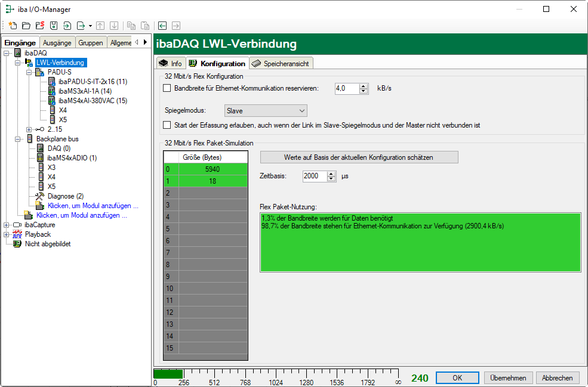Image resolution: width=588 pixels, height=387 pixels.
Task: Select packet row 0 size 5940
Action: coord(206,169)
